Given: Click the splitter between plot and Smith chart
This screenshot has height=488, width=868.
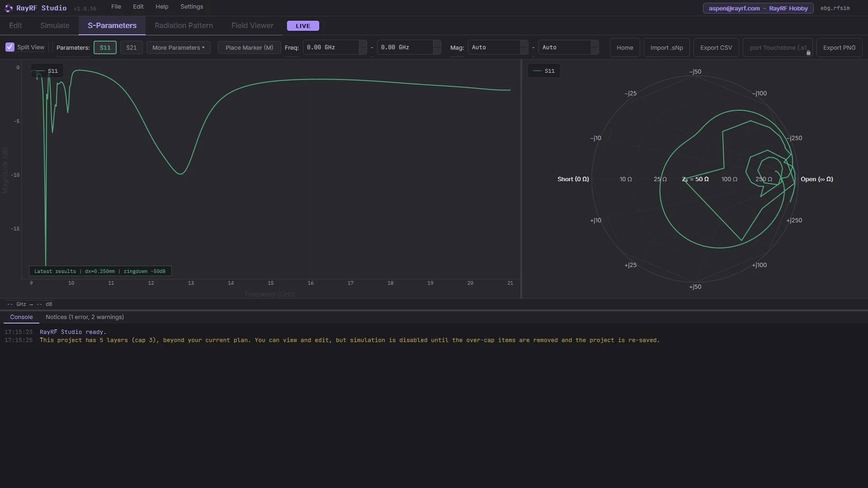Looking at the screenshot, I should click(521, 179).
